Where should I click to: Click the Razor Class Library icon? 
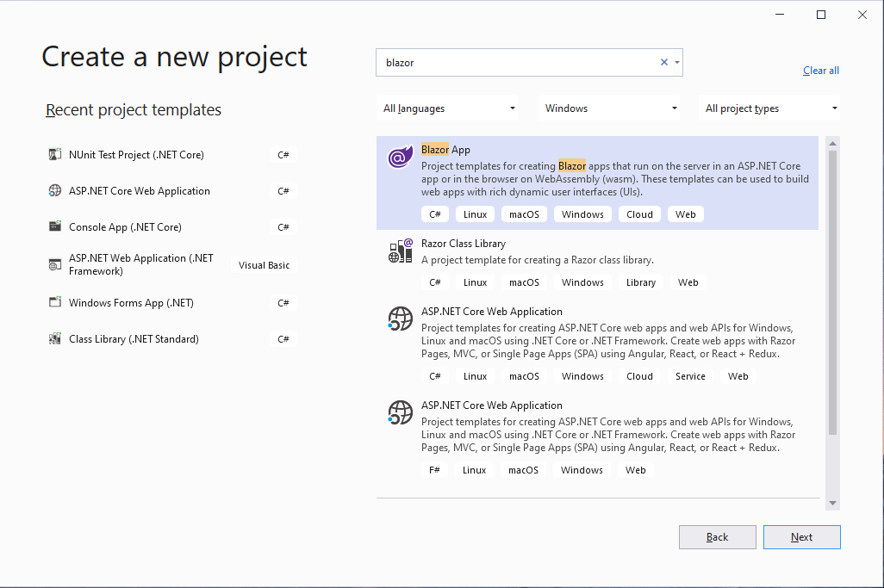(401, 251)
